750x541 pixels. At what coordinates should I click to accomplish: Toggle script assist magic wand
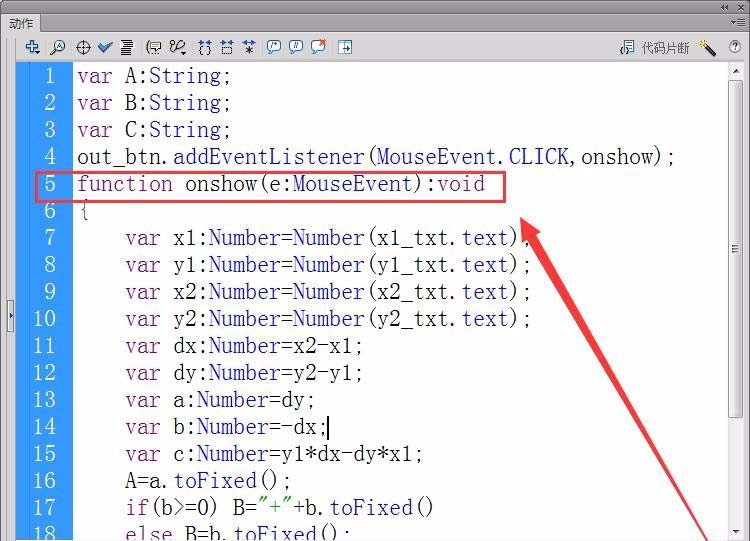coord(707,47)
